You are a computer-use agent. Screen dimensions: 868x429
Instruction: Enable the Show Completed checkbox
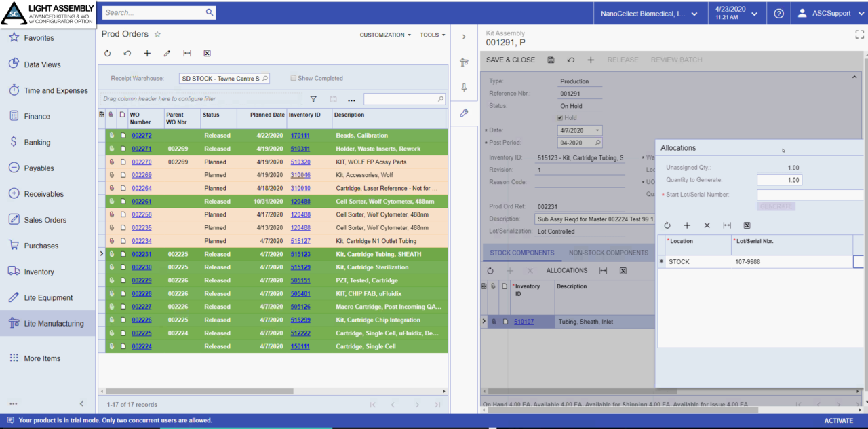point(293,78)
